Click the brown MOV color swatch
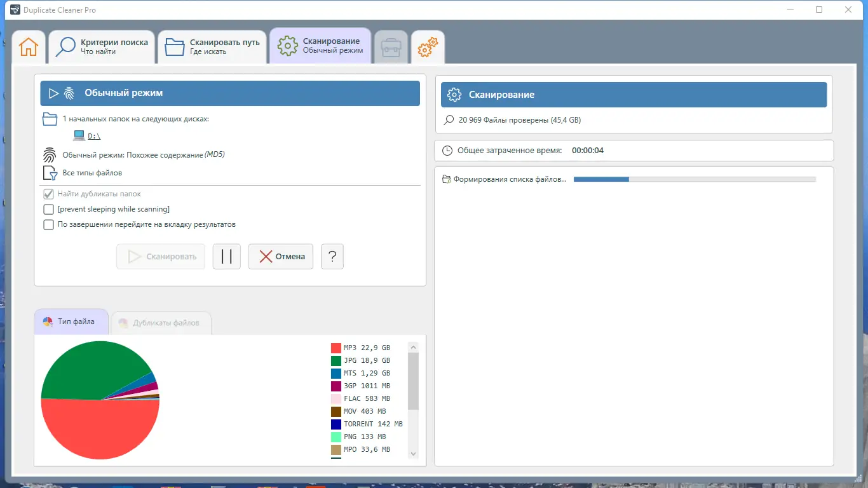 pyautogui.click(x=336, y=411)
